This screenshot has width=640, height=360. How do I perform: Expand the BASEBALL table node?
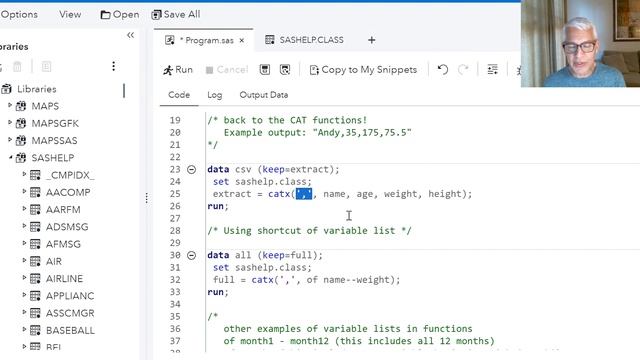pyautogui.click(x=24, y=329)
